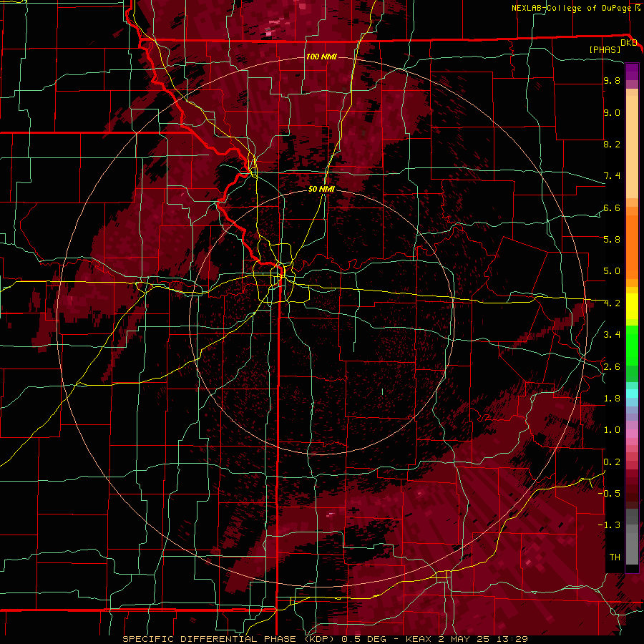The height and width of the screenshot is (644, 644).
Task: Click the 100 NMI range ring label
Action: (x=321, y=57)
